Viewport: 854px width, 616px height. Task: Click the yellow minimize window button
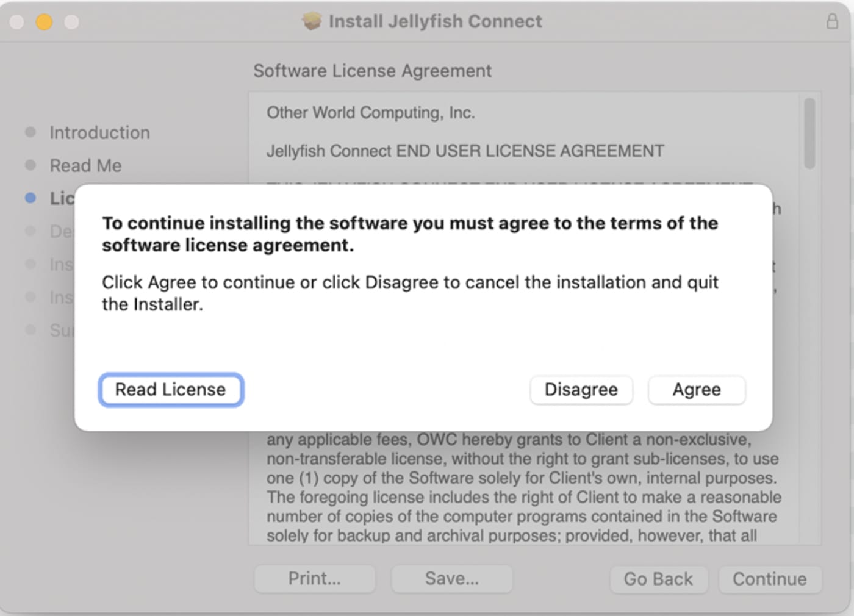44,22
